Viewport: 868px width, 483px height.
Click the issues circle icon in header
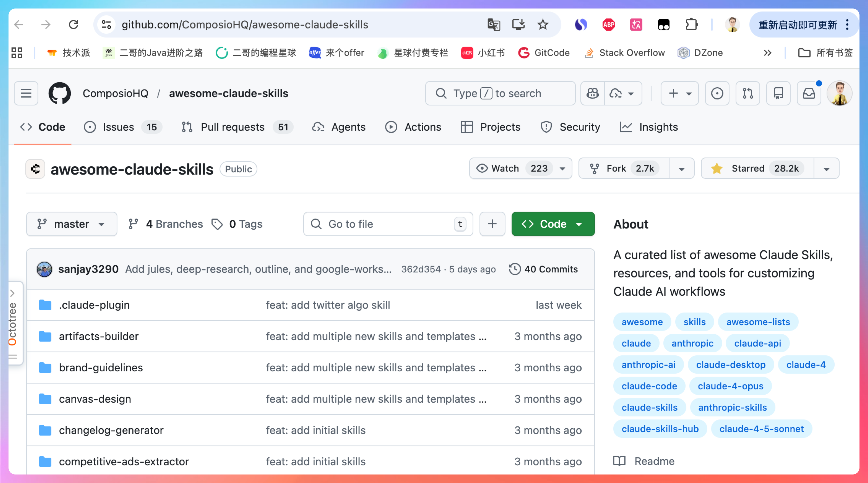point(717,93)
